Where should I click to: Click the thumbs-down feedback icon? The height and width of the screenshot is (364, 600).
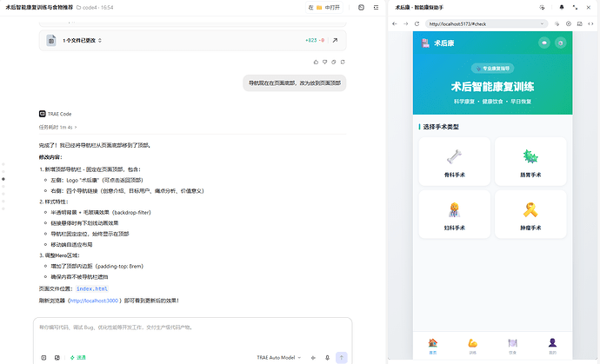point(324,62)
